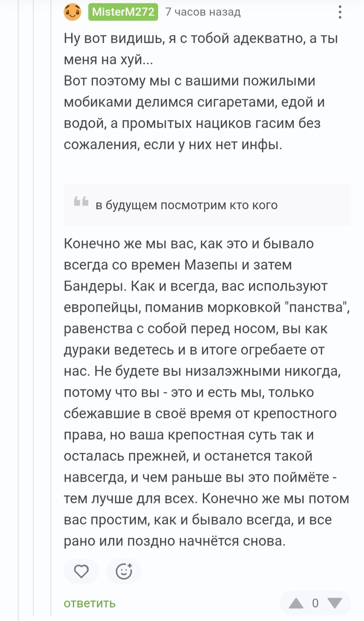The width and height of the screenshot is (364, 621).
Task: Add an emoji reaction to the comment
Action: click(124, 572)
